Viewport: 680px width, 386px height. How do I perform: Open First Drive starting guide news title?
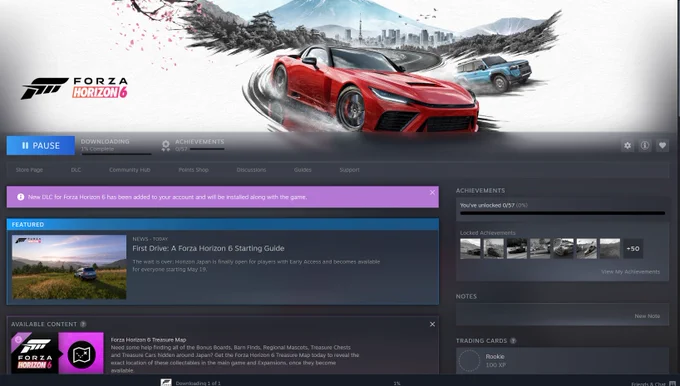[x=208, y=249]
